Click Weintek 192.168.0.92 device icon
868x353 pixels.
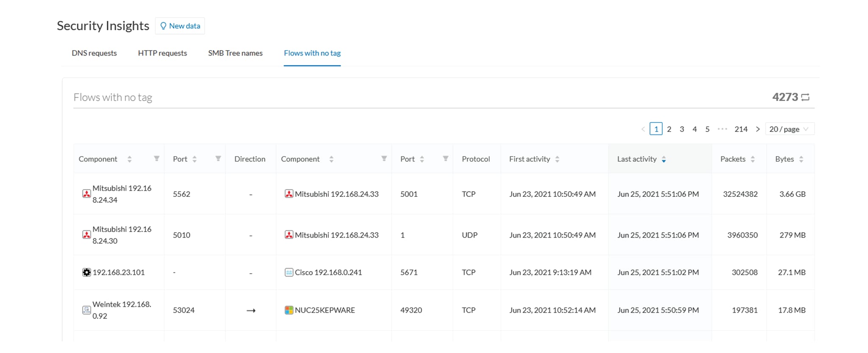86,310
